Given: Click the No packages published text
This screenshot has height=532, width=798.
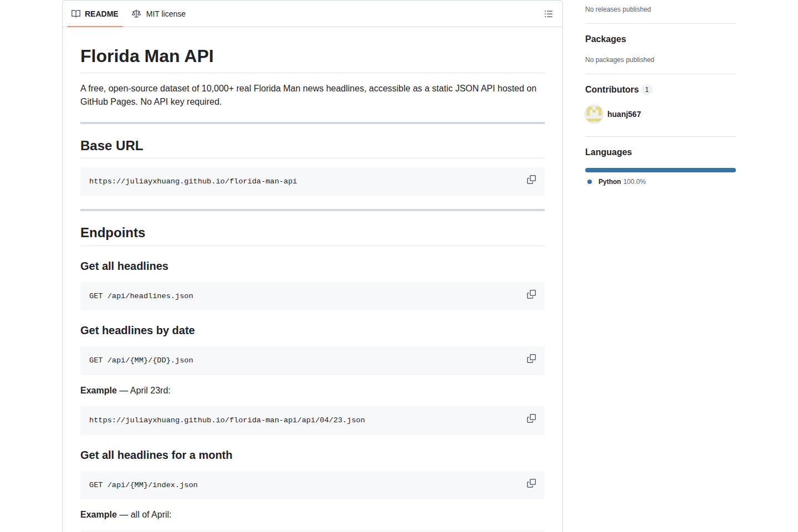Looking at the screenshot, I should point(620,60).
